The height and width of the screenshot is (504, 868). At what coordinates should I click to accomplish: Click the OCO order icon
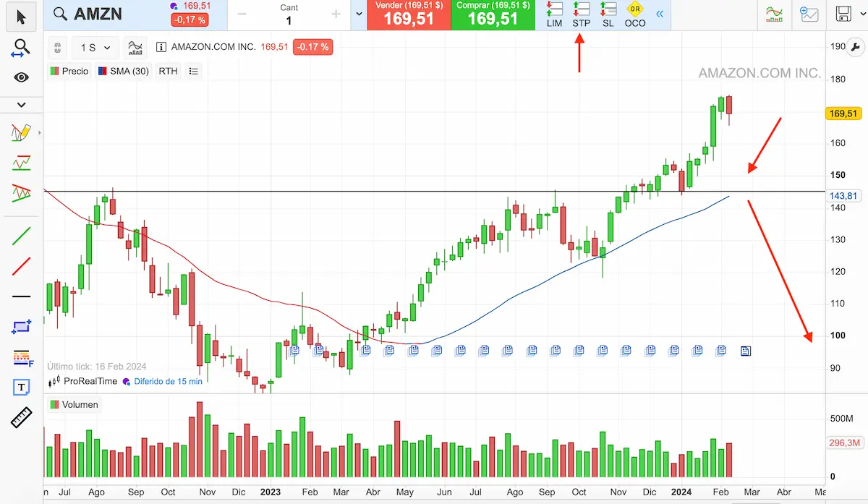[x=634, y=14]
